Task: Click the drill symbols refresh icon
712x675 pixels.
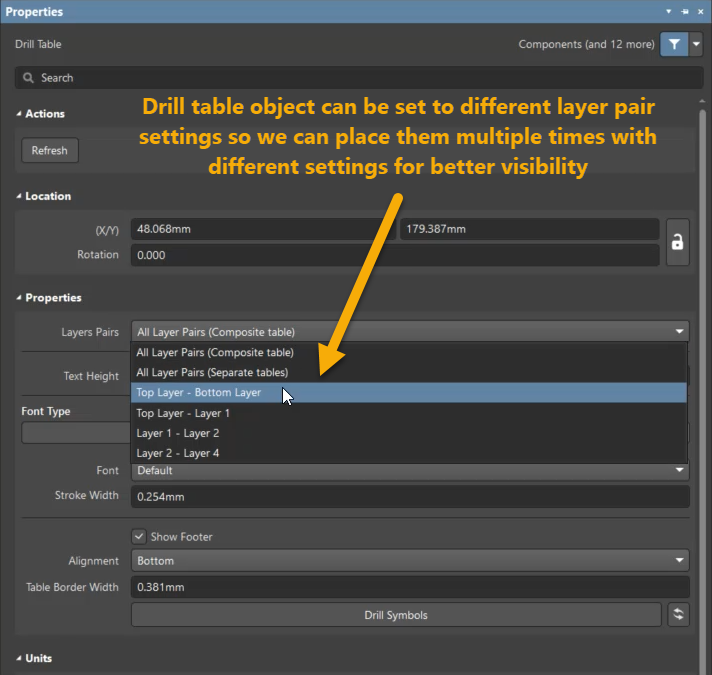Action: coord(678,615)
